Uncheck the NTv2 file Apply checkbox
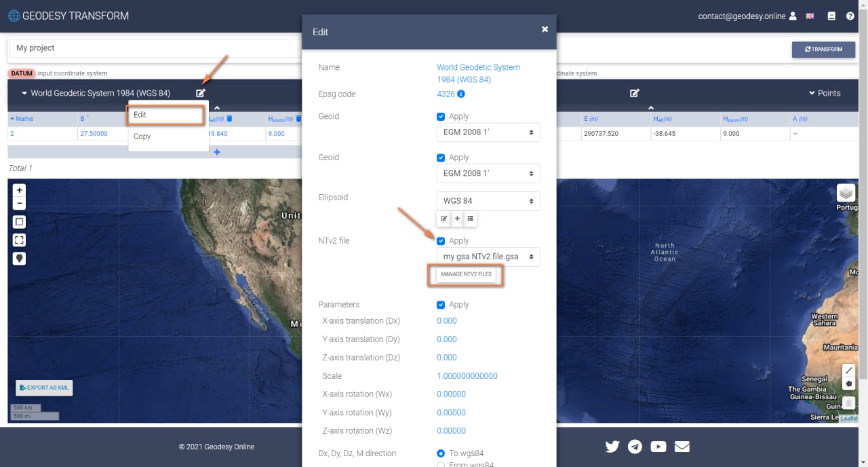The width and height of the screenshot is (868, 467). coord(441,241)
